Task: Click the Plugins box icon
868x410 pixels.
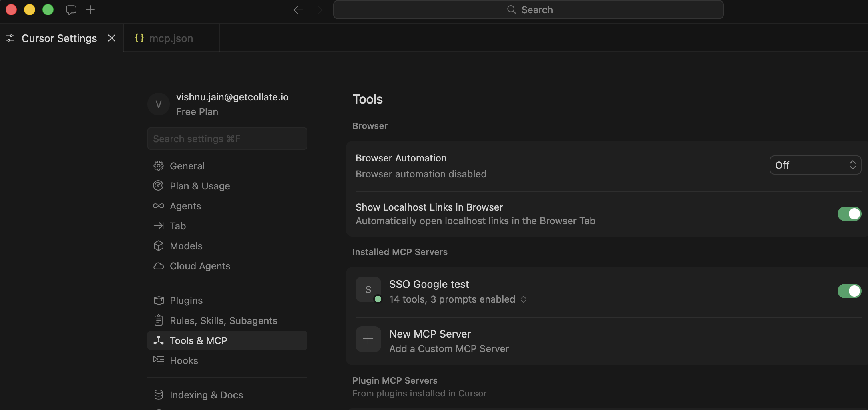Action: [159, 300]
